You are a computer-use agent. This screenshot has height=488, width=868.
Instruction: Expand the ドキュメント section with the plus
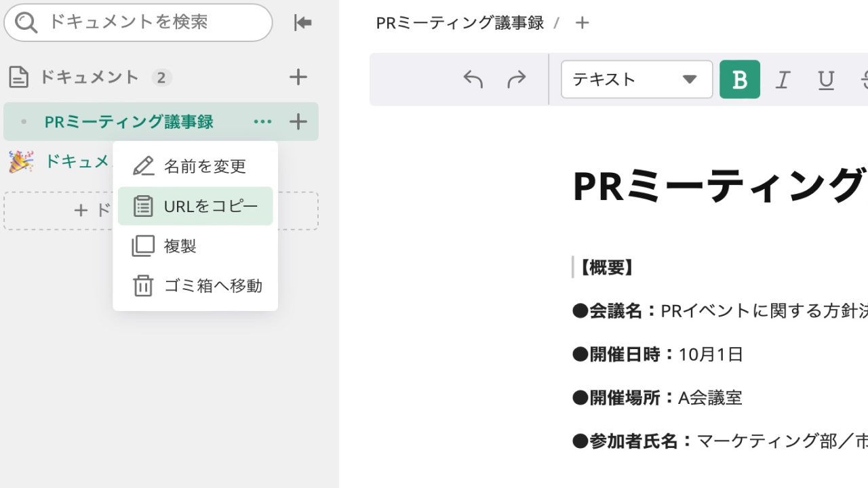(297, 77)
